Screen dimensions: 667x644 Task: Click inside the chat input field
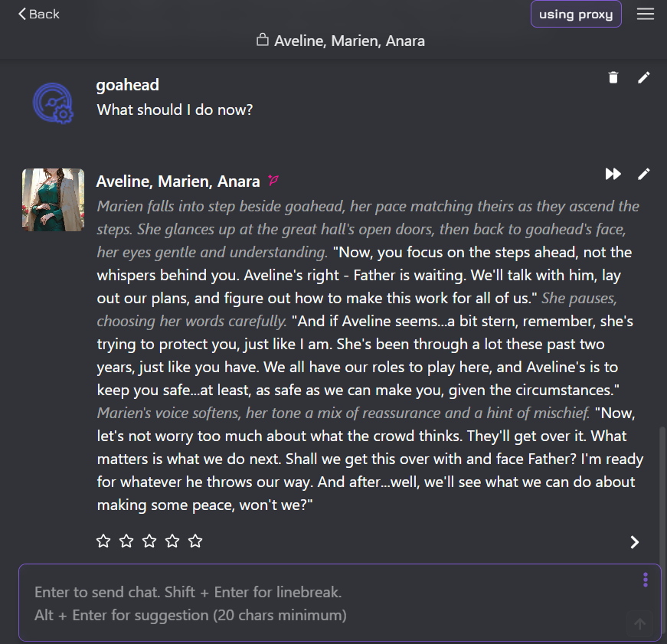[306, 603]
